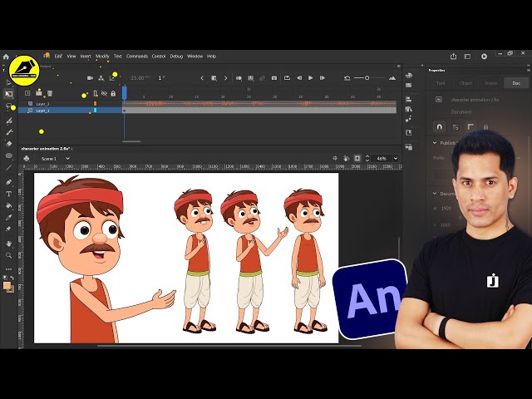
Task: Open the Edit Toolbar three-dots button
Action: 9,269
